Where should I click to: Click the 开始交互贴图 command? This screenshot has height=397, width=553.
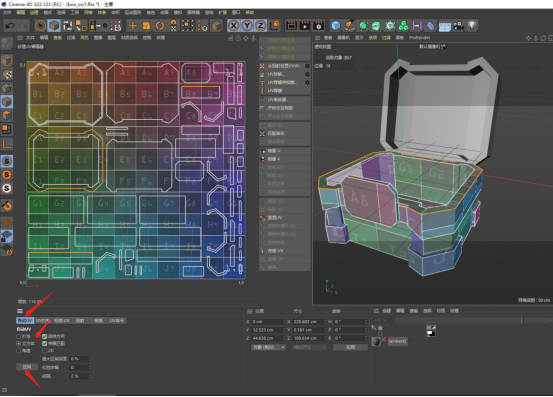[284, 108]
